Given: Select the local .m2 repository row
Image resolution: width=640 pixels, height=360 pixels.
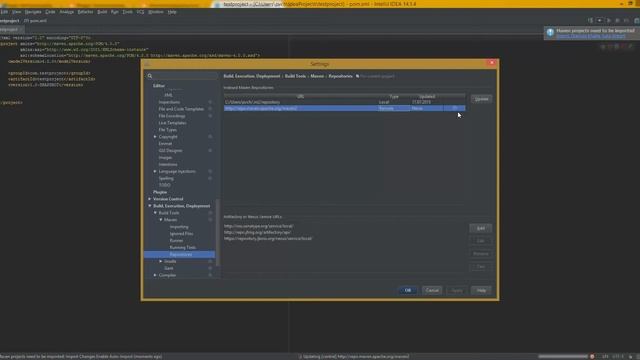Looking at the screenshot, I should click(344, 102).
